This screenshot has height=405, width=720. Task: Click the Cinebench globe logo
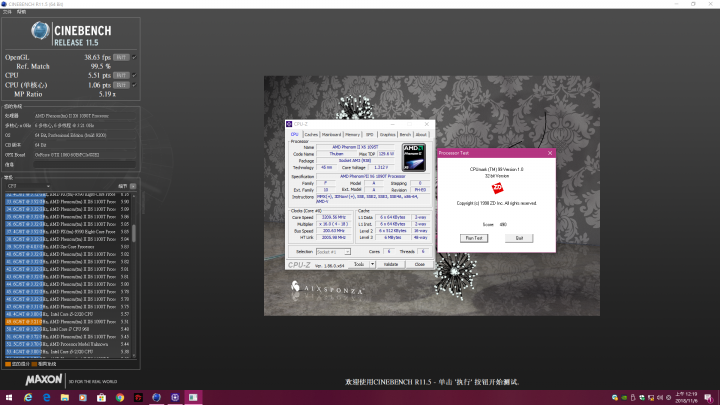tap(40, 31)
